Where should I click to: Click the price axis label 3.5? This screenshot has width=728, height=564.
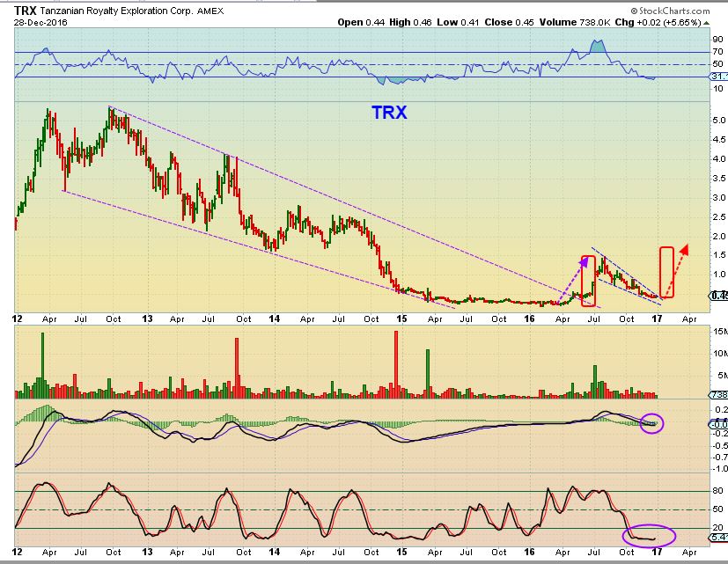[718, 179]
